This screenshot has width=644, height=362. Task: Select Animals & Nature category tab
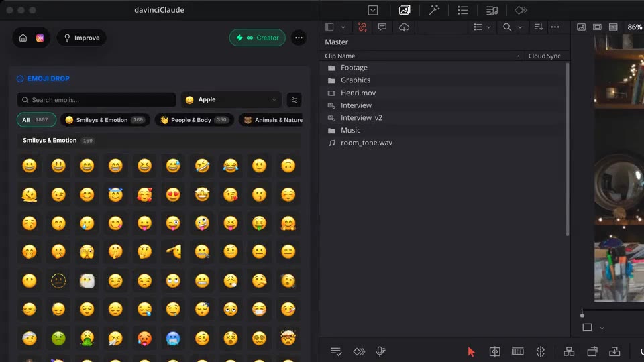click(x=271, y=120)
